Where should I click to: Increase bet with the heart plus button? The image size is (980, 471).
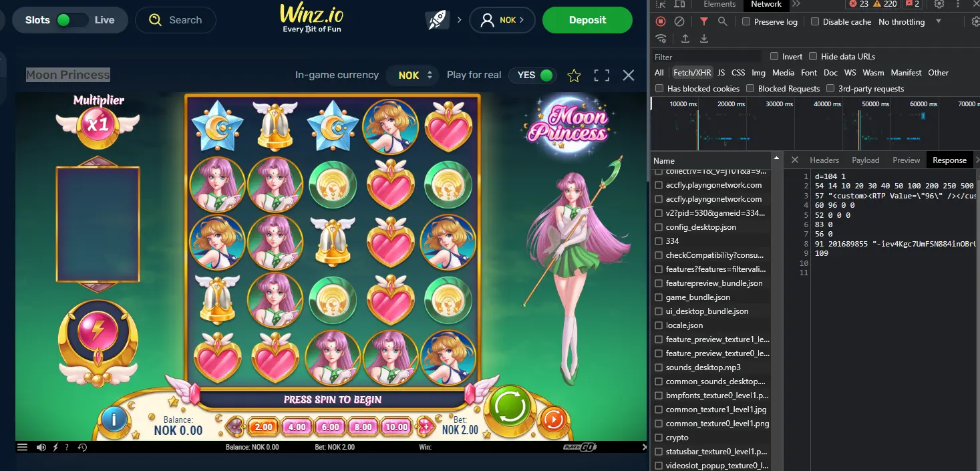click(425, 426)
